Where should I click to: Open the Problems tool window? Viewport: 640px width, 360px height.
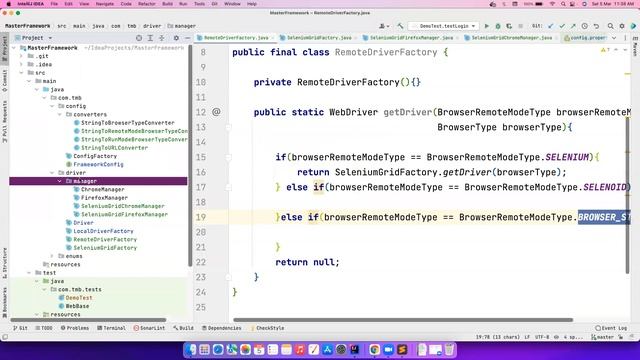75,328
